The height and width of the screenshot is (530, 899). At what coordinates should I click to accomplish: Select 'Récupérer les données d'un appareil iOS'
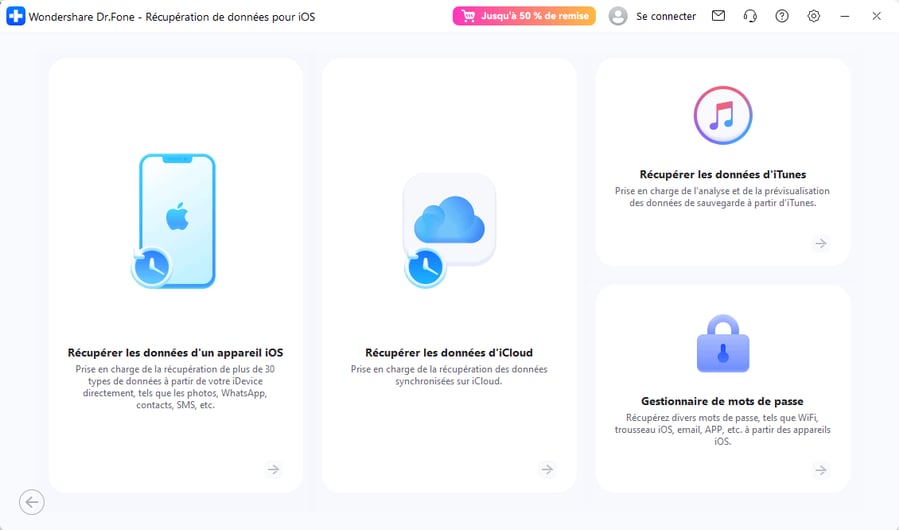coord(175,352)
